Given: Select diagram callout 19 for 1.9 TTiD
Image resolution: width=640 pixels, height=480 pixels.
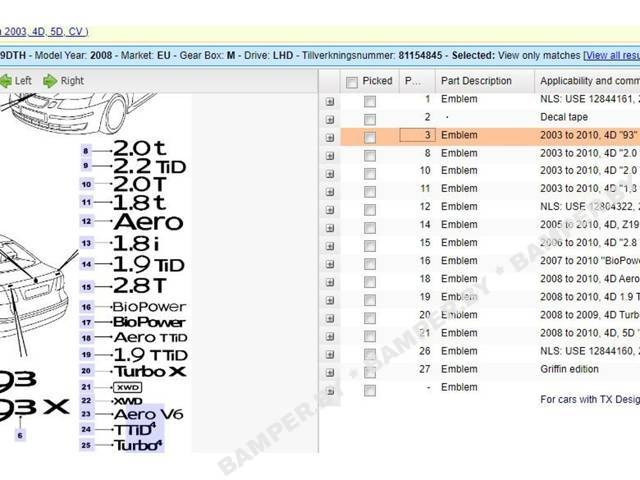Looking at the screenshot, I should [87, 355].
